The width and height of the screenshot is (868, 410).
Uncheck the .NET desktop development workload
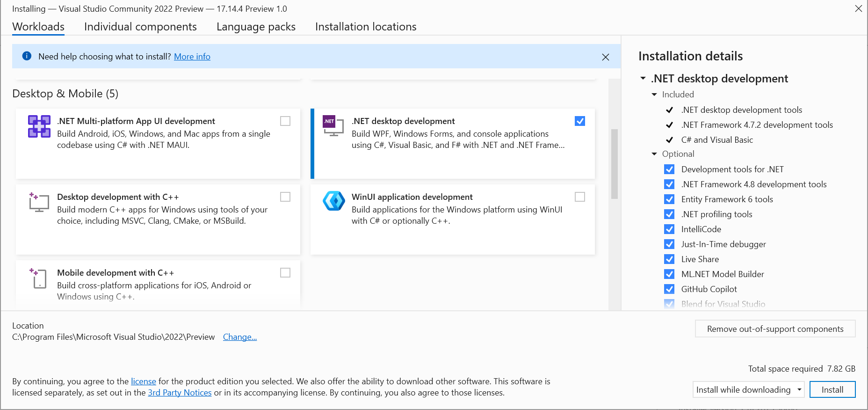pyautogui.click(x=580, y=121)
